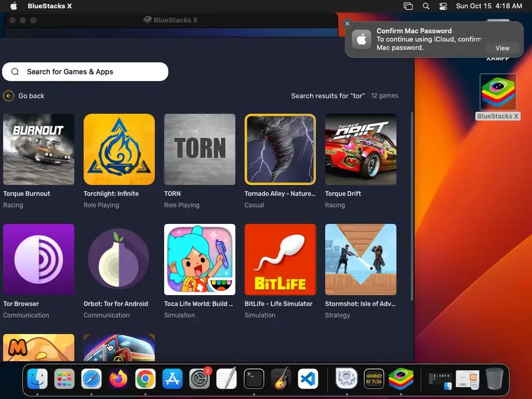Click the date and time in menu bar
Viewport: 532px width, 399px height.
pos(489,6)
